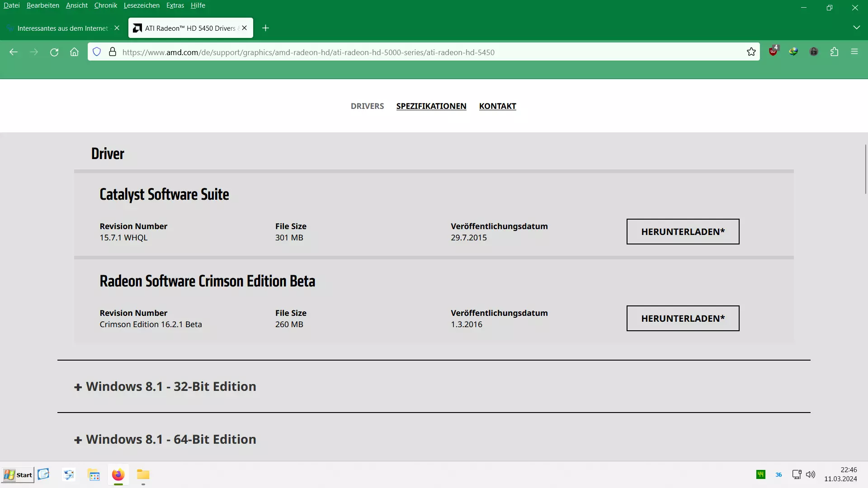Click the 301 MB file size value
Viewport: 868px width, 488px height.
[289, 238]
